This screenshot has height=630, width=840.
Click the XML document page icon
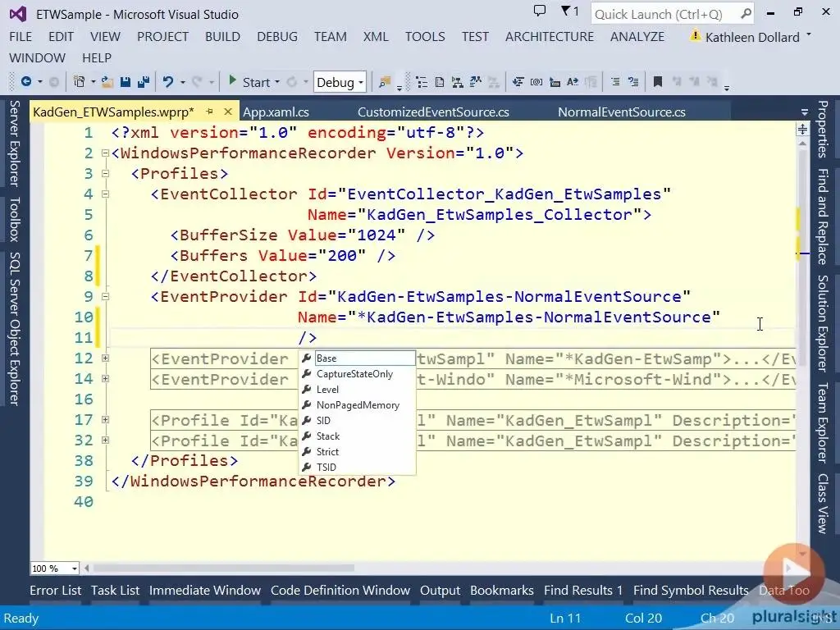click(x=440, y=82)
